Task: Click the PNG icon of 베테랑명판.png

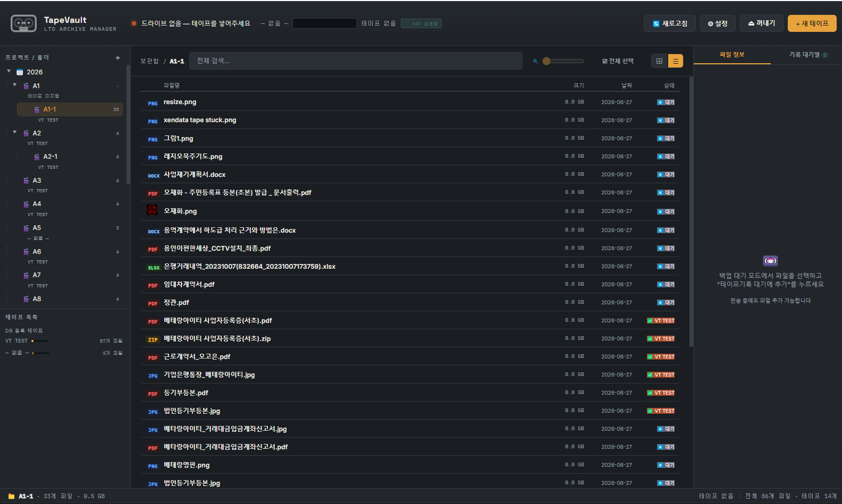Action: (153, 466)
